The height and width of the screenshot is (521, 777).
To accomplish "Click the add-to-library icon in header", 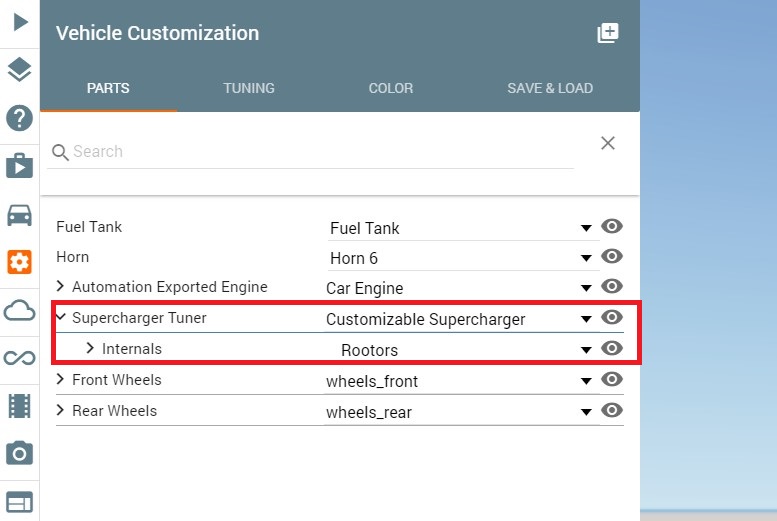I will click(x=608, y=33).
